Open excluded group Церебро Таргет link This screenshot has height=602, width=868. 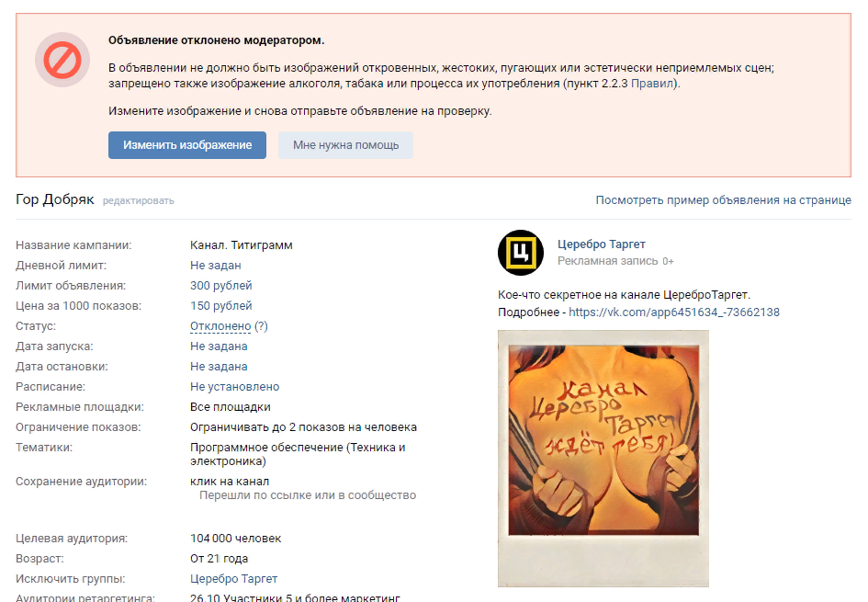pyautogui.click(x=233, y=579)
